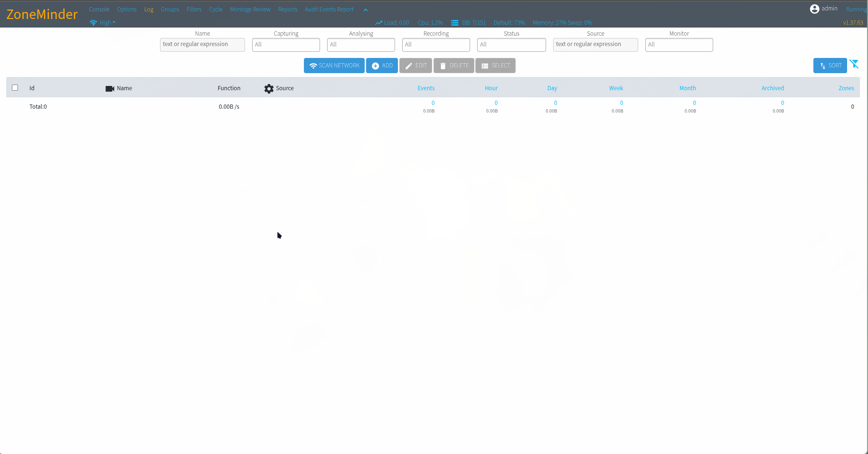This screenshot has width=868, height=454.
Task: Click the Events column header
Action: coord(426,88)
